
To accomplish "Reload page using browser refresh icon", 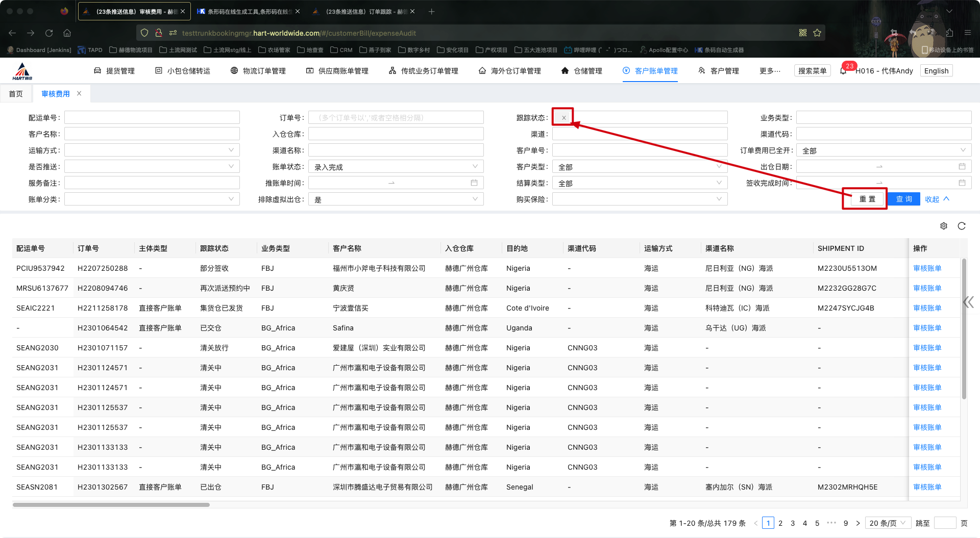I will [49, 33].
